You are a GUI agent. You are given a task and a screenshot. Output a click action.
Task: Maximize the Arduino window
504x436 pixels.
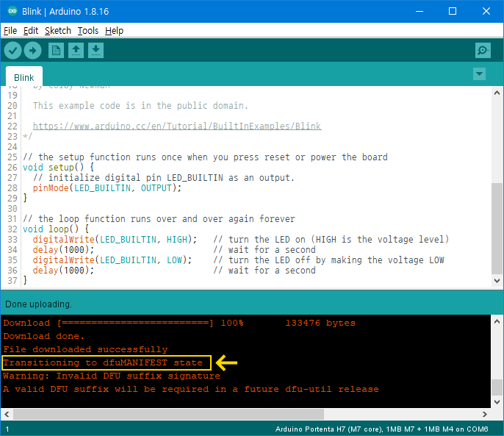coord(453,11)
